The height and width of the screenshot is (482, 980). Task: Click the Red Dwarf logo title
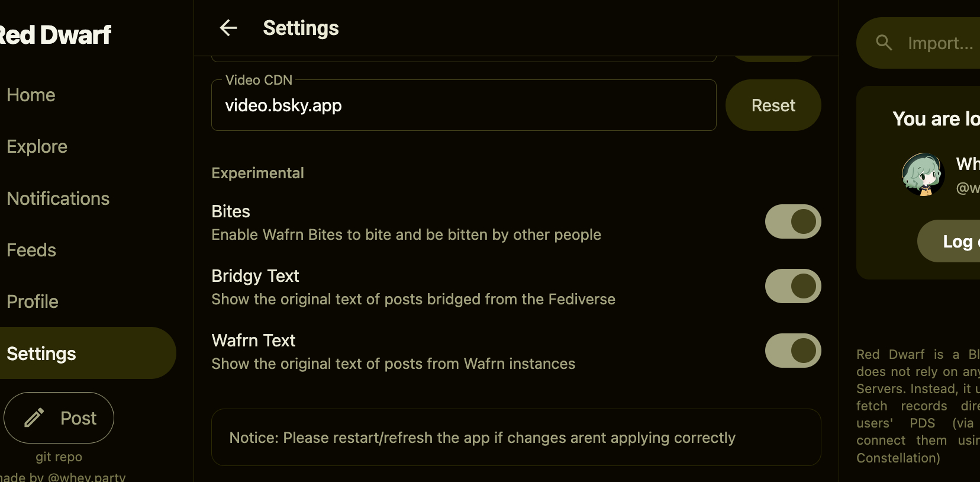tap(55, 35)
